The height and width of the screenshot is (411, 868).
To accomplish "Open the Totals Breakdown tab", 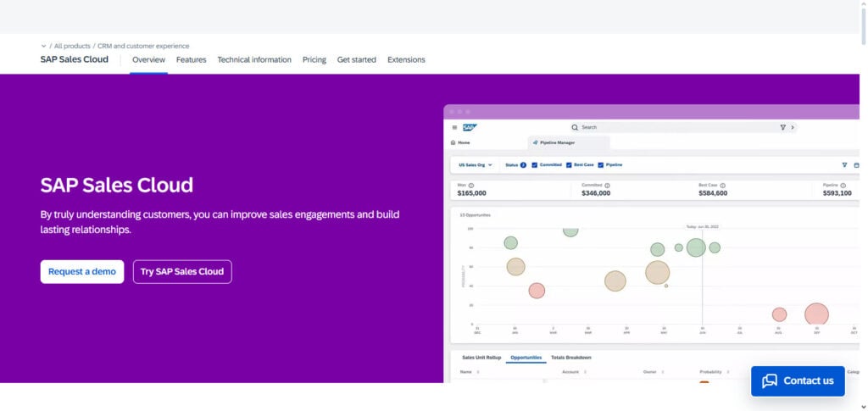I will click(570, 358).
